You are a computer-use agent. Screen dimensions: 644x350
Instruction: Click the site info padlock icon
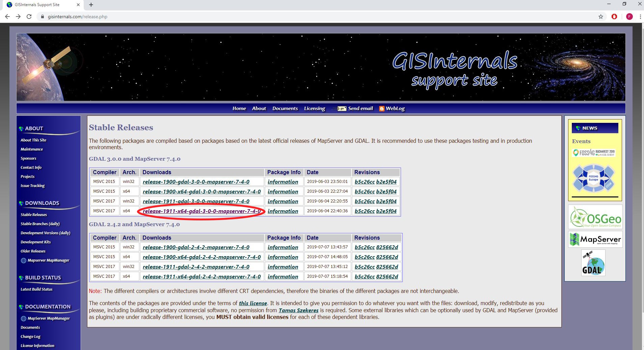(x=43, y=17)
